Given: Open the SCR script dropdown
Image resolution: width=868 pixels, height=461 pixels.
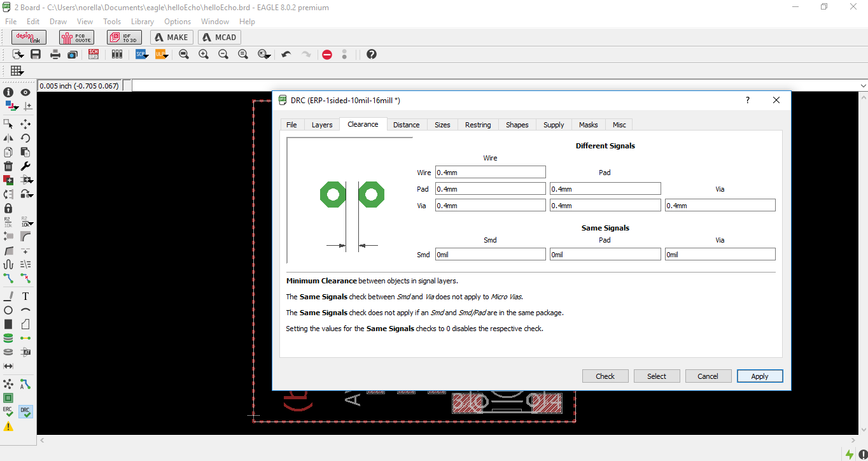Looking at the screenshot, I should pos(142,54).
